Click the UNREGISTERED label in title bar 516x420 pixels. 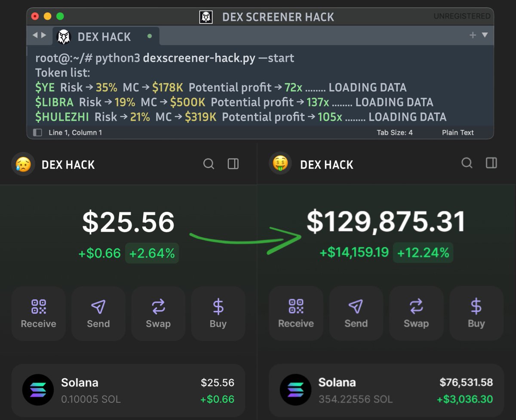[462, 16]
